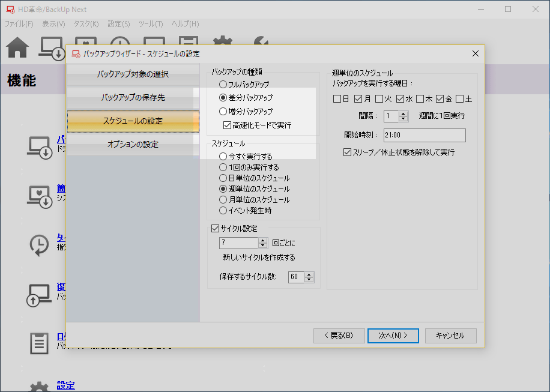550x392 pixels.
Task: Go to バックアップの保存先 step
Action: [x=133, y=97]
